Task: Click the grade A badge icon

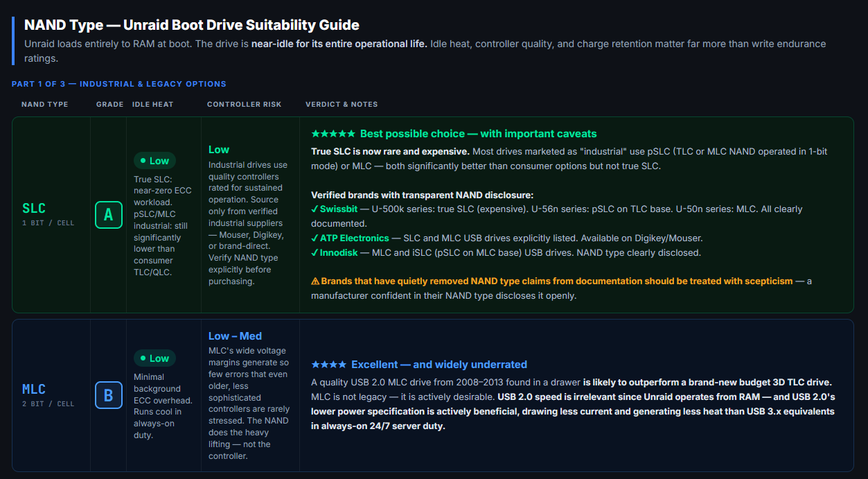Action: [x=108, y=215]
